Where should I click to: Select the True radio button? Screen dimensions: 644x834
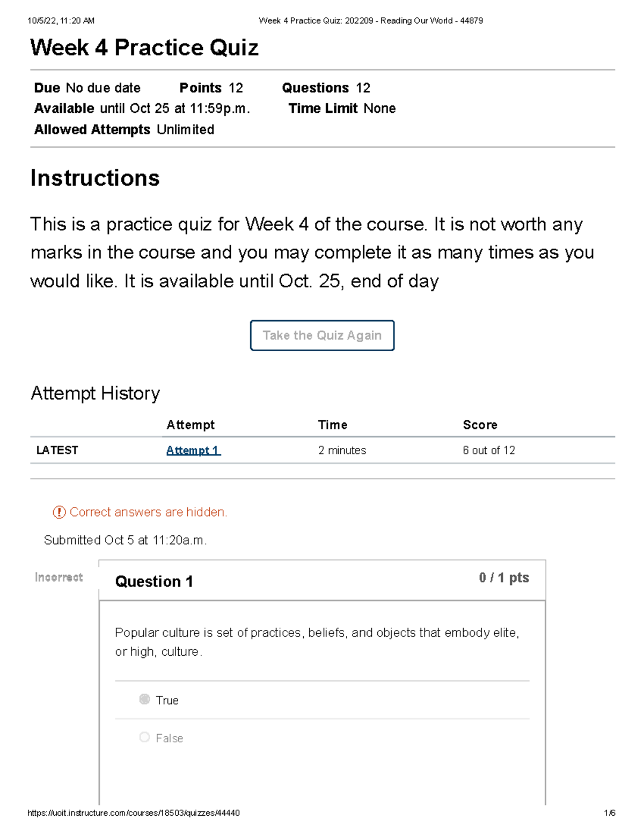(144, 699)
